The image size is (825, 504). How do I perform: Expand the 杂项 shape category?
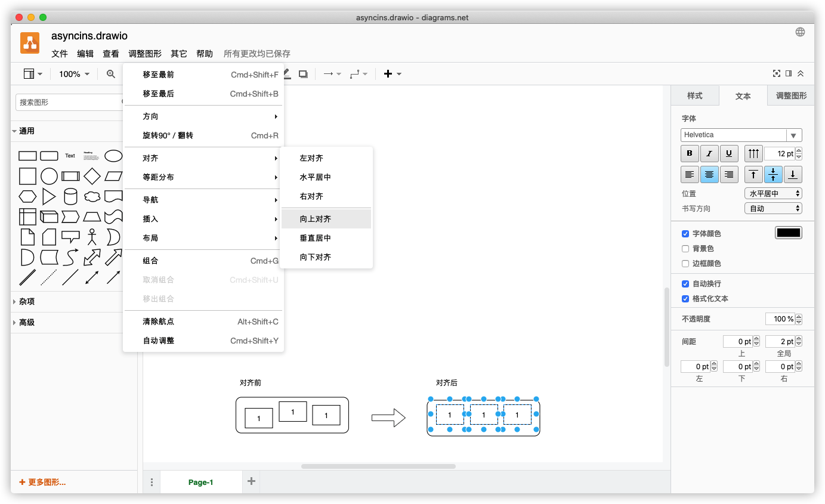[x=27, y=302]
